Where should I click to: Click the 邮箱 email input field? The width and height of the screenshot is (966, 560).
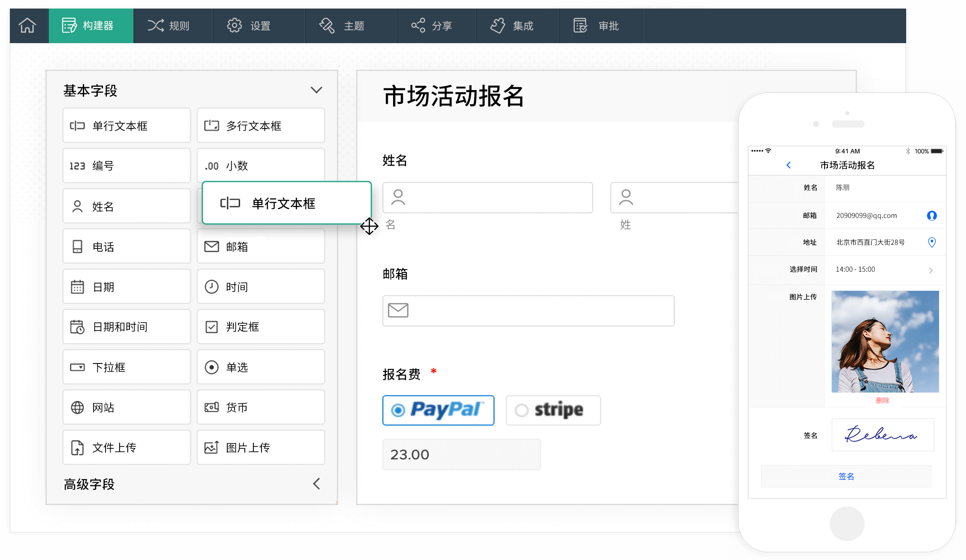[529, 311]
